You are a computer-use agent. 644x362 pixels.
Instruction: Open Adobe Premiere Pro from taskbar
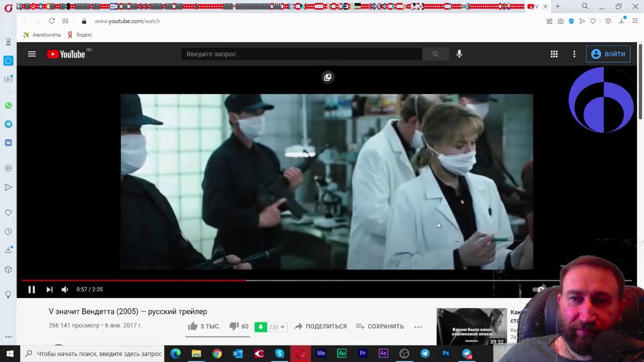[362, 353]
